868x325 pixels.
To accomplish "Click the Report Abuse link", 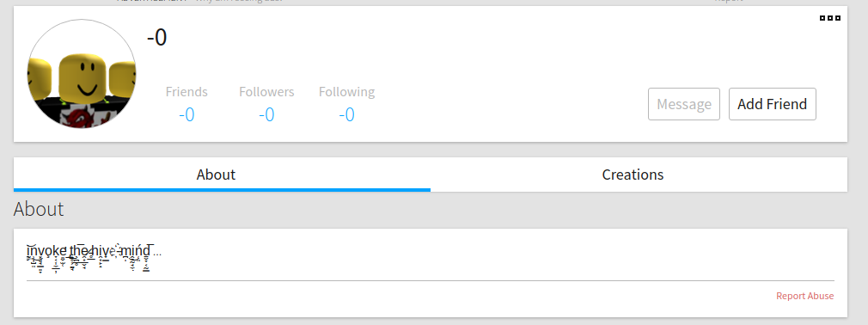I will [805, 296].
